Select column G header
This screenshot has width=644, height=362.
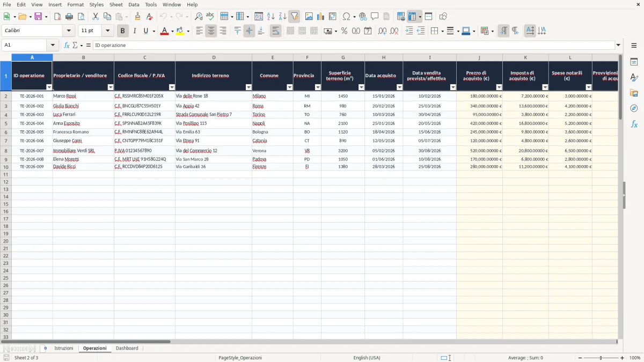pos(343,57)
